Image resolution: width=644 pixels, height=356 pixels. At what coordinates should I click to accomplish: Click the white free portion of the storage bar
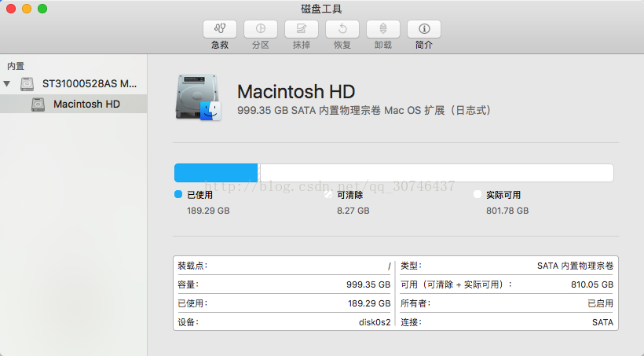(437, 173)
